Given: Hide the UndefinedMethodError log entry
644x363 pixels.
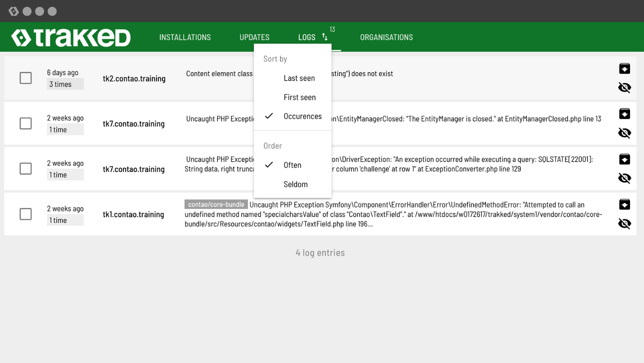Looking at the screenshot, I should 624,224.
